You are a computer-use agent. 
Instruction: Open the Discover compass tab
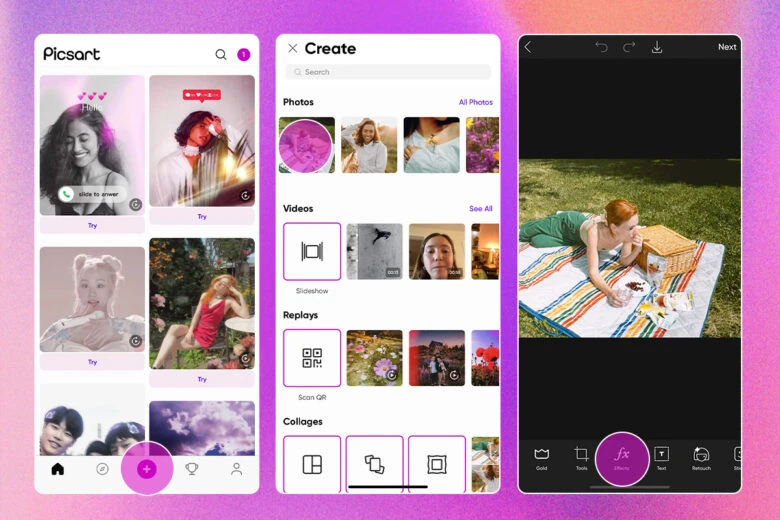[x=102, y=469]
